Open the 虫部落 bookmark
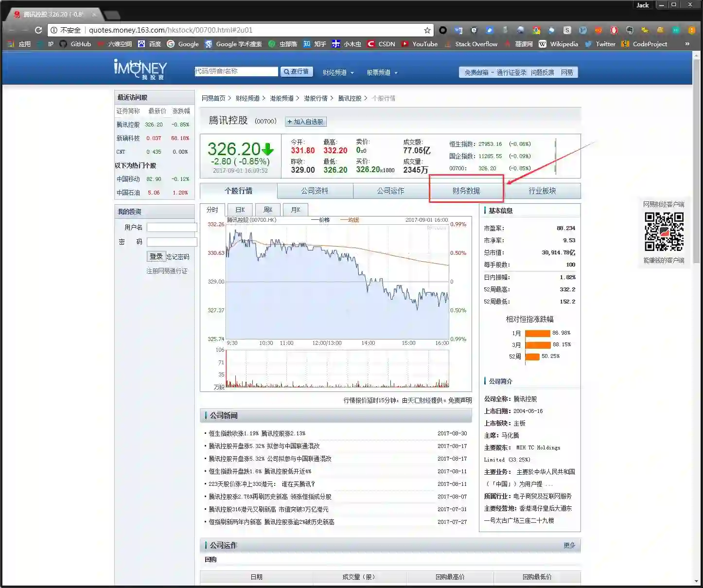This screenshot has height=588, width=703. pos(282,44)
